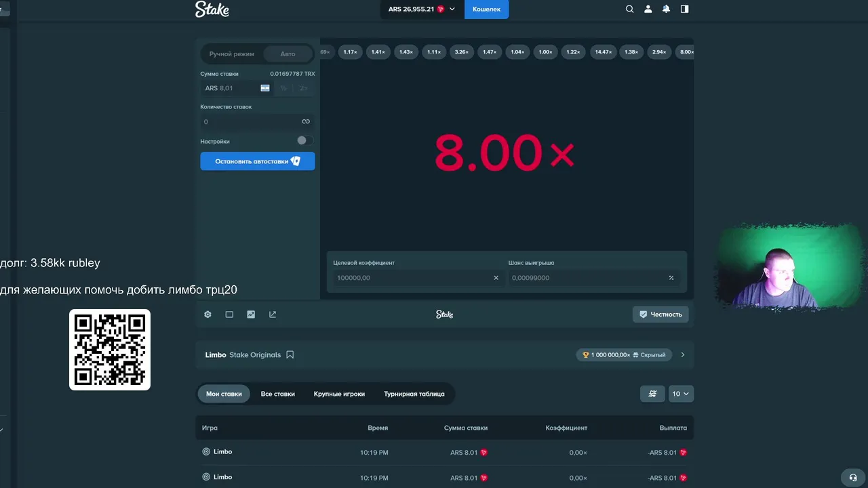Image resolution: width=868 pixels, height=488 pixels.
Task: Open the 1.47× history result chip
Action: [x=490, y=52]
